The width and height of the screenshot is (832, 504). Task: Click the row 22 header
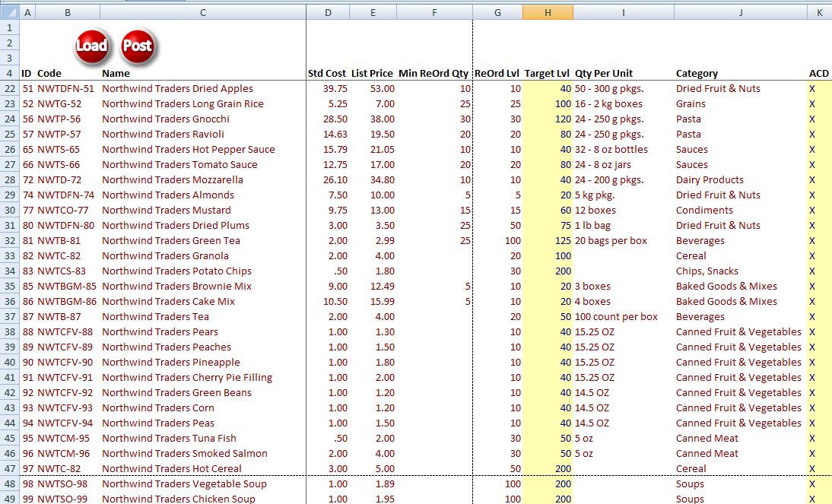coord(8,88)
